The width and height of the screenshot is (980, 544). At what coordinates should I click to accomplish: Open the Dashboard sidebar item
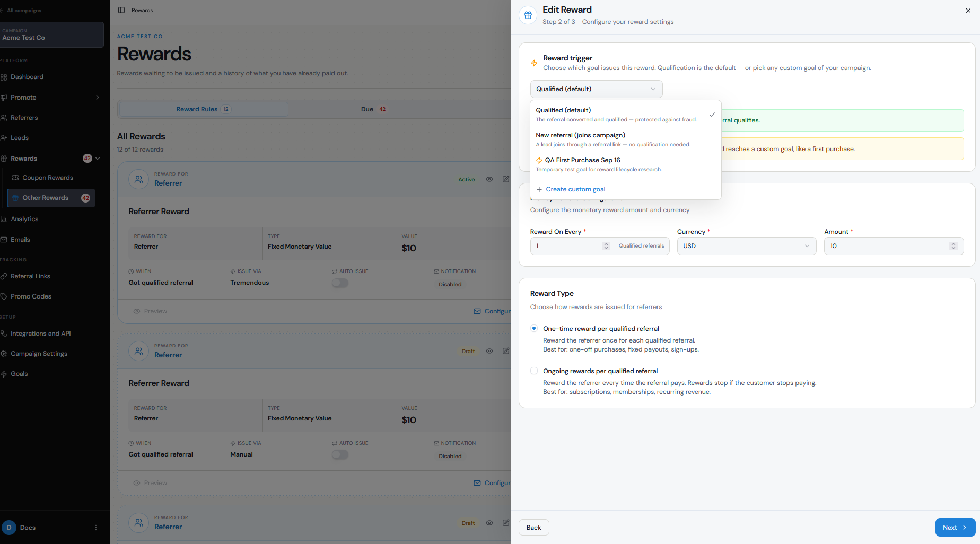pyautogui.click(x=27, y=77)
